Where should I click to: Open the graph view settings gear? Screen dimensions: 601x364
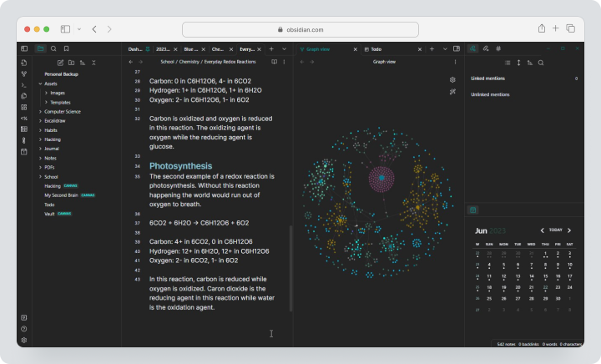point(452,79)
